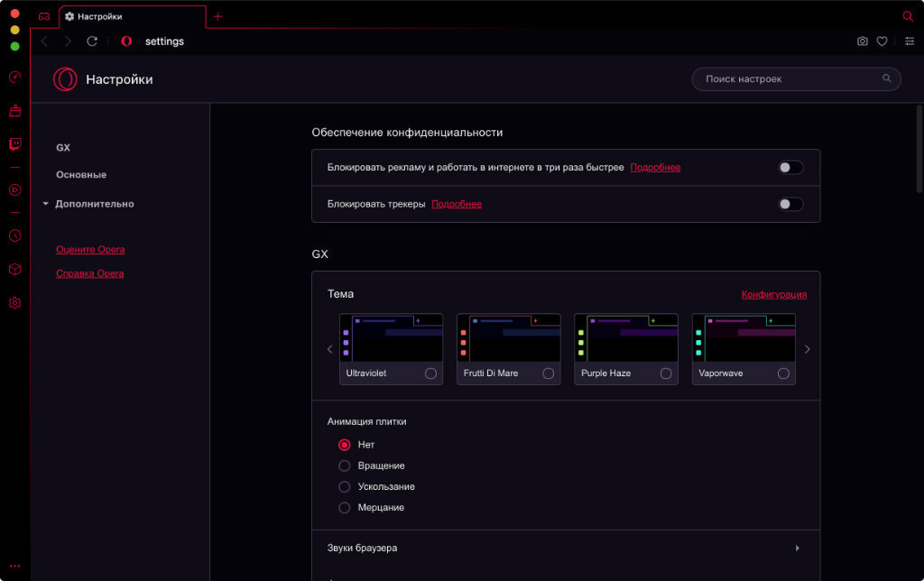Open new tab with plus button
This screenshot has width=924, height=581.
(x=217, y=16)
